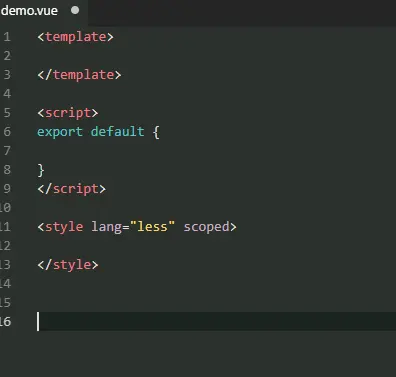Click the closing </script> tag on line 9

click(x=72, y=189)
